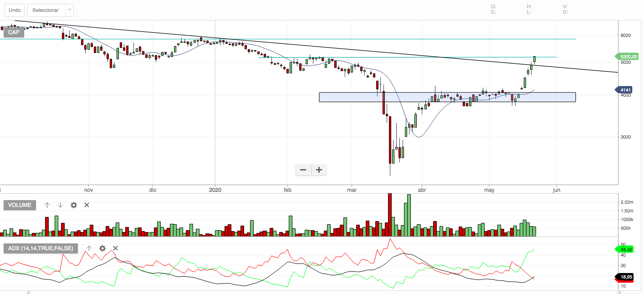644x294 pixels.
Task: Click the 1.50m volume axis label
Action: pyautogui.click(x=627, y=211)
